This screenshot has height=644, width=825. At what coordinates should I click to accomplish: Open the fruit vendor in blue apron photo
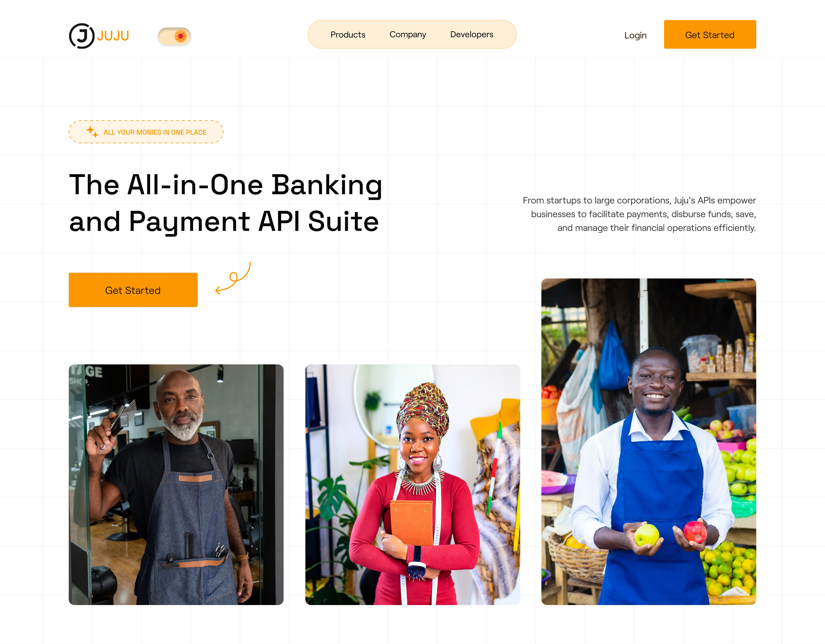click(x=649, y=442)
